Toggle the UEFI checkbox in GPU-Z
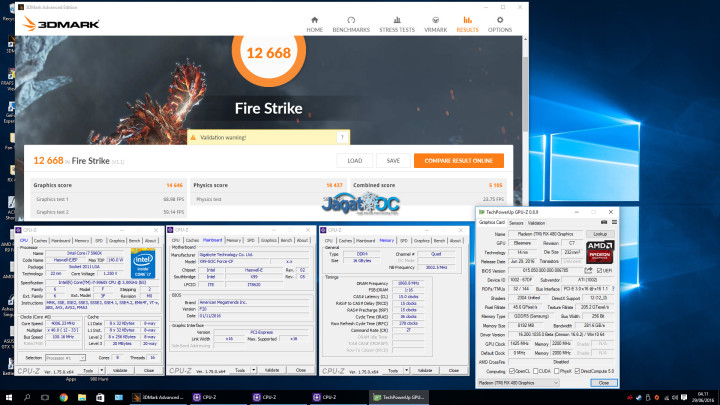This screenshot has width=720, height=405. pos(599,270)
